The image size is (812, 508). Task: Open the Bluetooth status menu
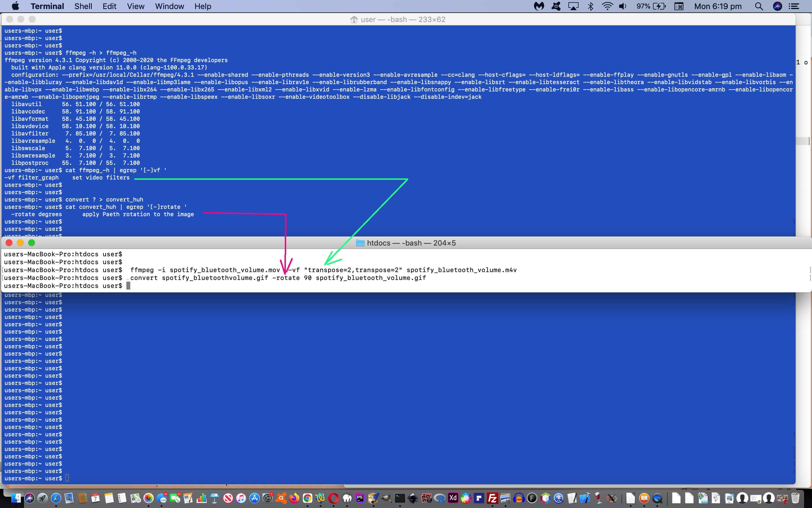[591, 6]
